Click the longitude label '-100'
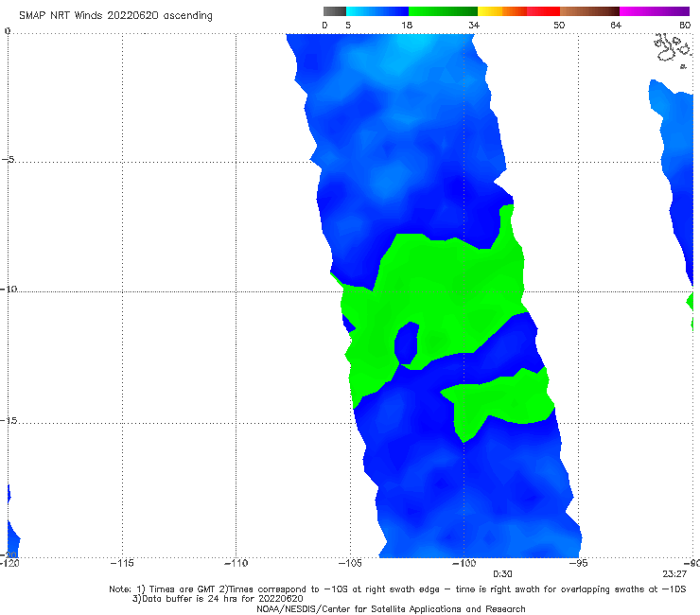 click(x=464, y=563)
